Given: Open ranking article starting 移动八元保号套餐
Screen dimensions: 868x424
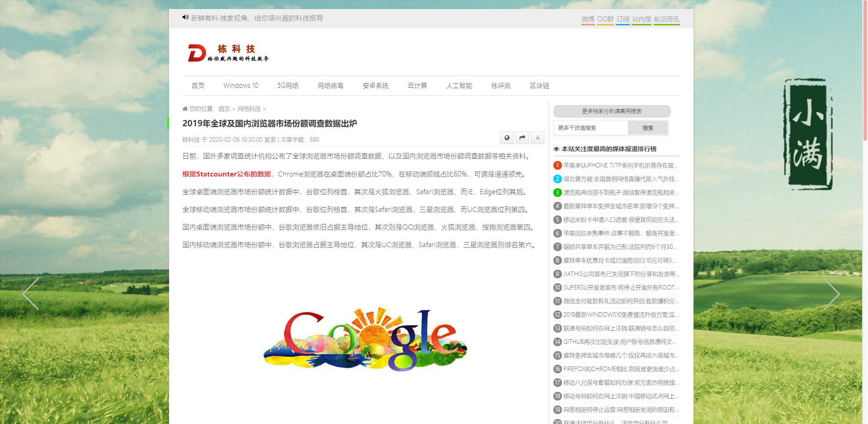Looking at the screenshot, I should [x=621, y=383].
